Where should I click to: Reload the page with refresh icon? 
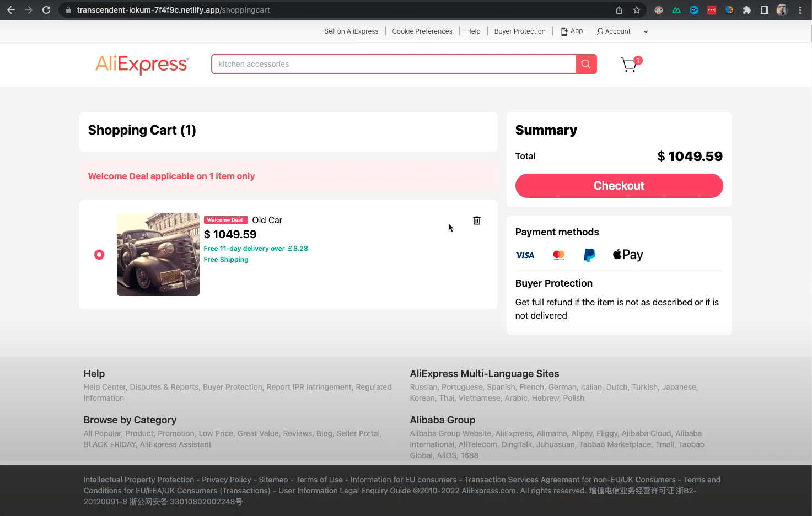pyautogui.click(x=46, y=10)
